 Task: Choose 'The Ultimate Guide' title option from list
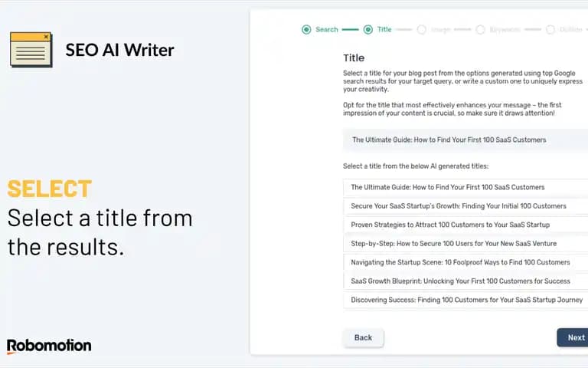tap(465, 187)
